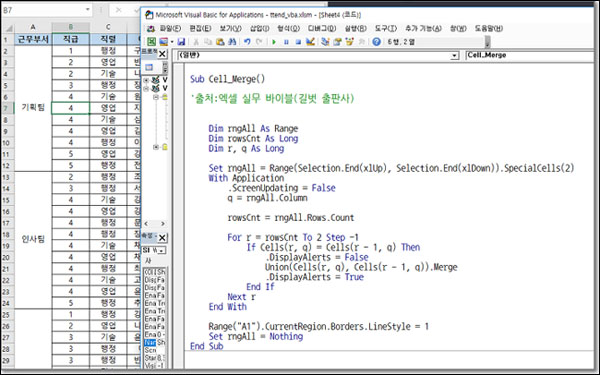Open the 보기(V) menu
The image size is (600, 375).
[230, 28]
